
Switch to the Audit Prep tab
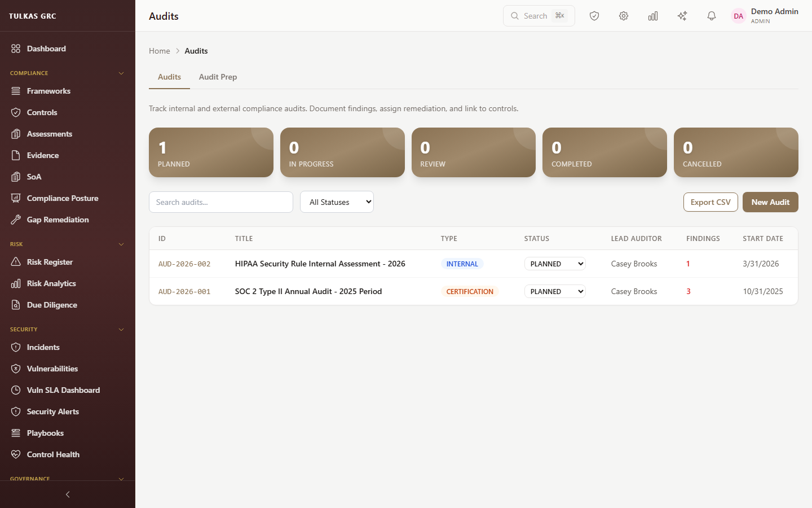coord(218,77)
